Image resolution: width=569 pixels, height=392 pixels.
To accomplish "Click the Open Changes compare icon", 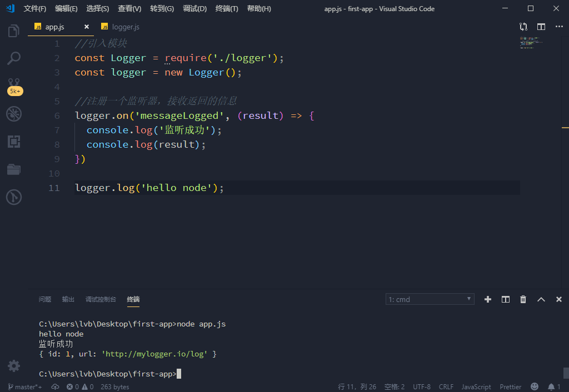I will tap(523, 27).
